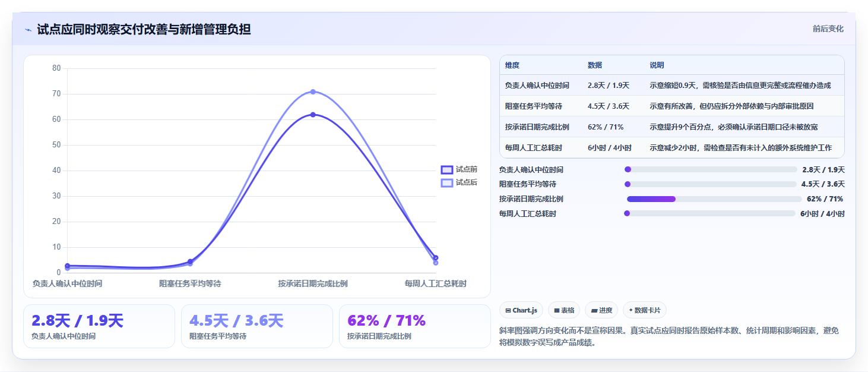Viewport: 868px width, 372px height.
Task: Open the 4.5天 / 3.6天 stat card
Action: (x=257, y=326)
